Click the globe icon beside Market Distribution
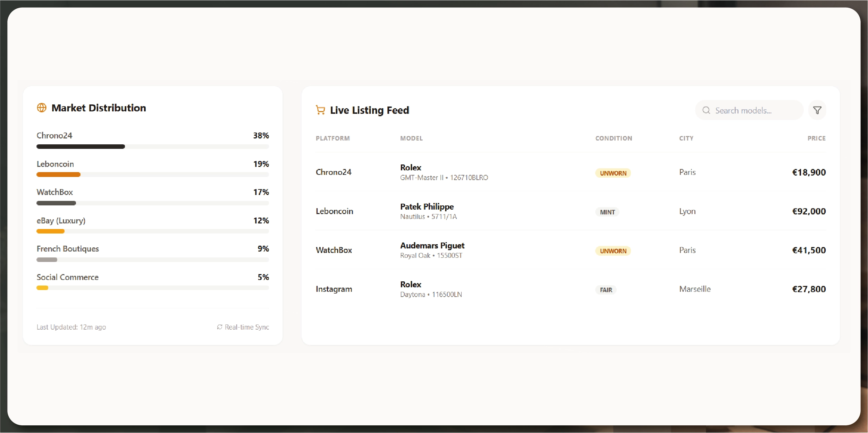 [42, 108]
